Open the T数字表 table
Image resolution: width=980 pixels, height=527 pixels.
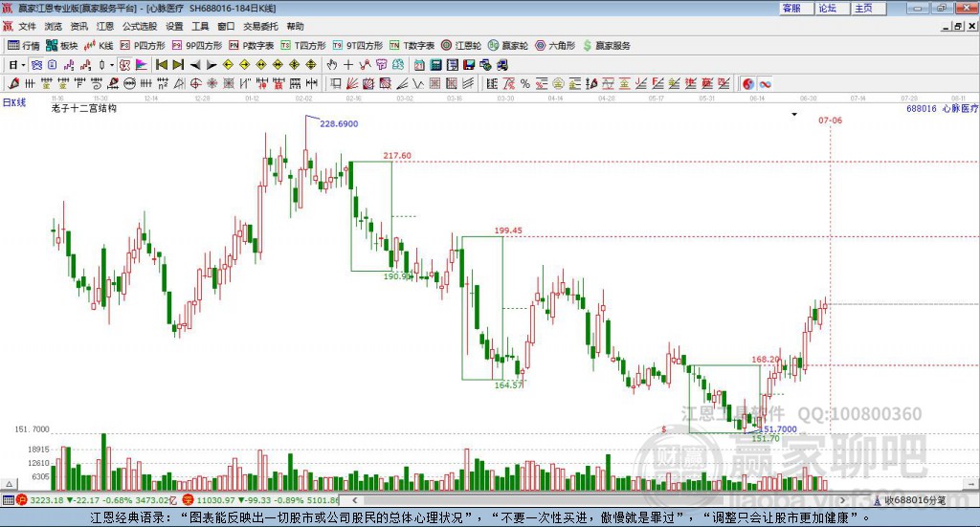point(412,46)
